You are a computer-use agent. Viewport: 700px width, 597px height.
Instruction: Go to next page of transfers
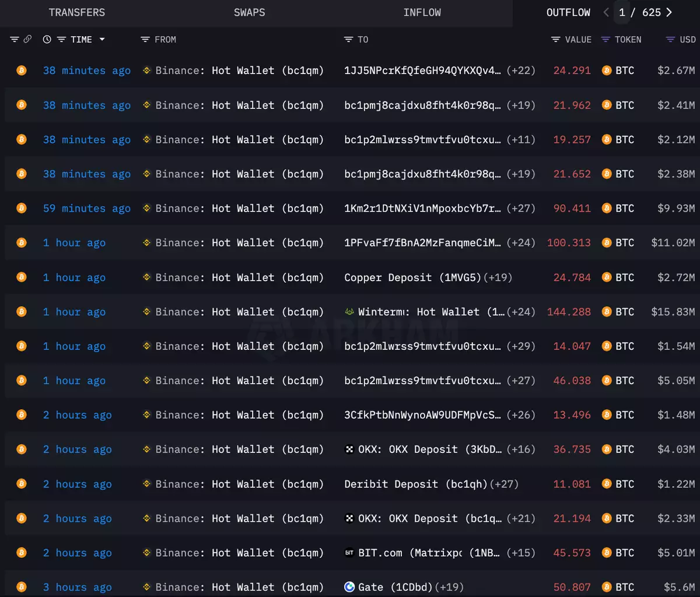668,12
